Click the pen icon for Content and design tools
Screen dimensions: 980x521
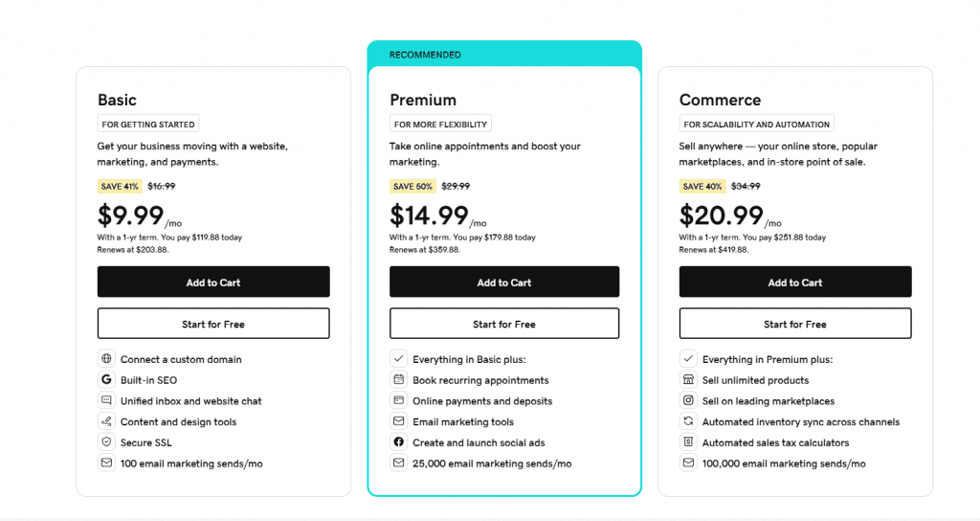[x=106, y=421]
